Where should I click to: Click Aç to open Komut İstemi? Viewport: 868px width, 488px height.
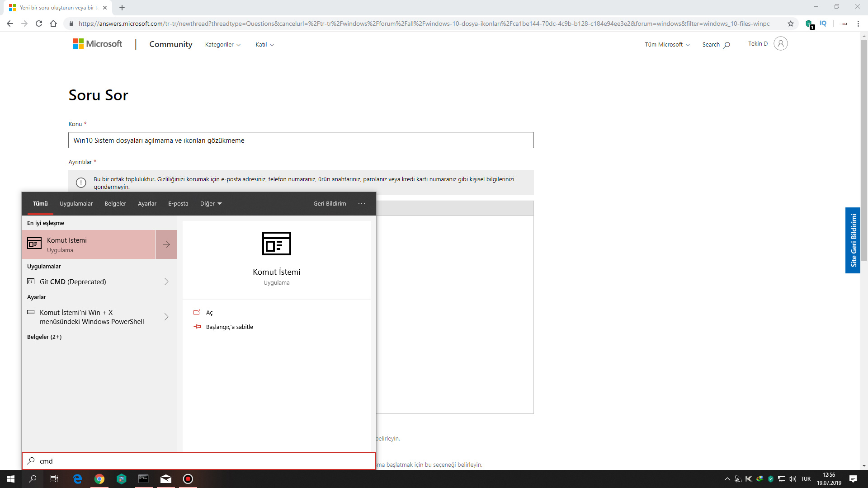pos(209,313)
